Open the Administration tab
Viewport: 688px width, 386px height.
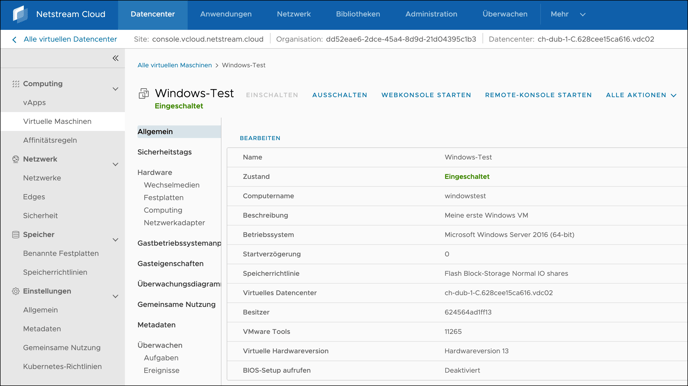(x=431, y=14)
